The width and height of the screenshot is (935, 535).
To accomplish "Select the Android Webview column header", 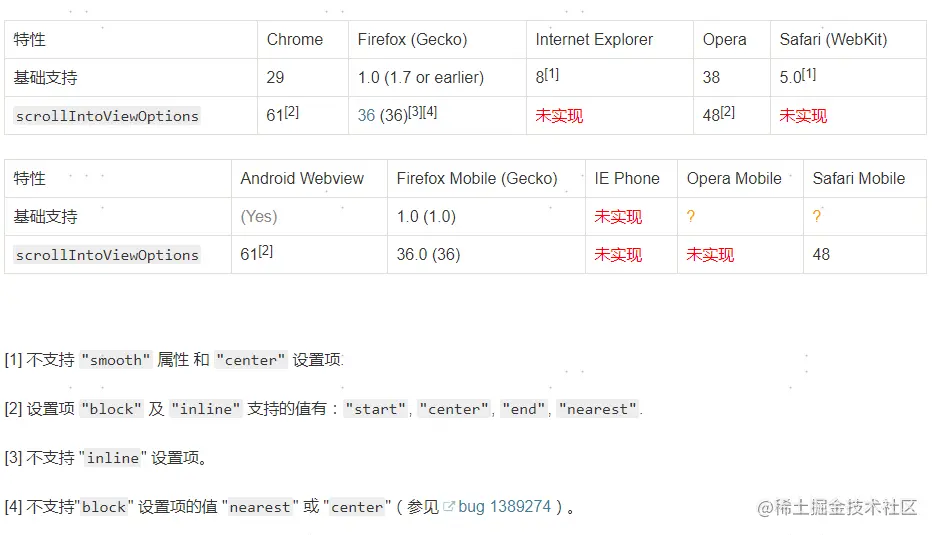I will click(x=302, y=179).
